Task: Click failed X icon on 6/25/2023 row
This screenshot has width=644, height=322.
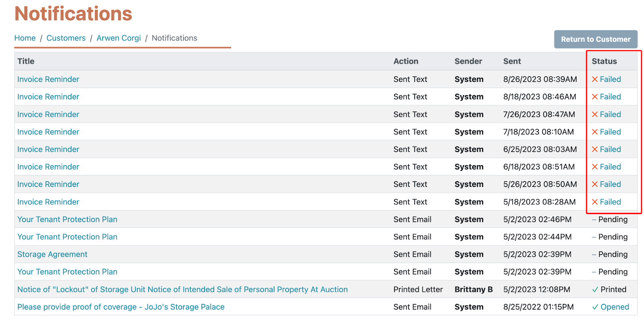Action: point(594,150)
